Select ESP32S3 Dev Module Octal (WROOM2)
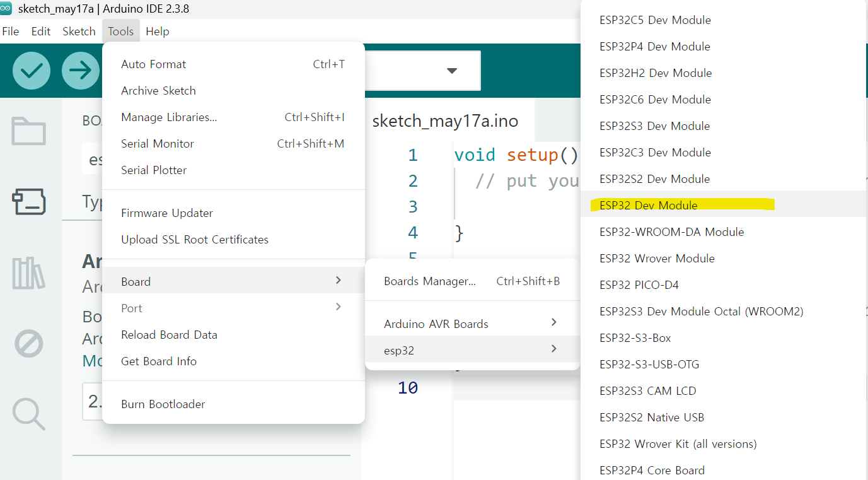 point(724,312)
